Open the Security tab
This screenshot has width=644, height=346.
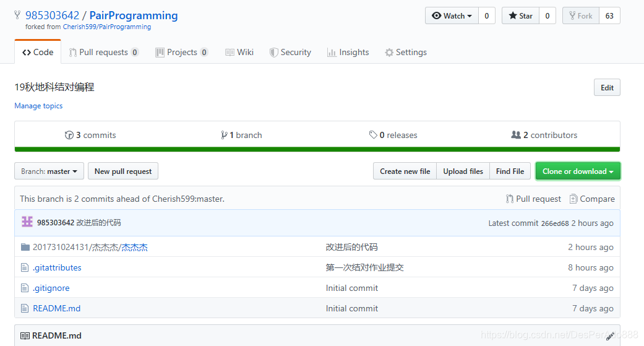(x=290, y=52)
